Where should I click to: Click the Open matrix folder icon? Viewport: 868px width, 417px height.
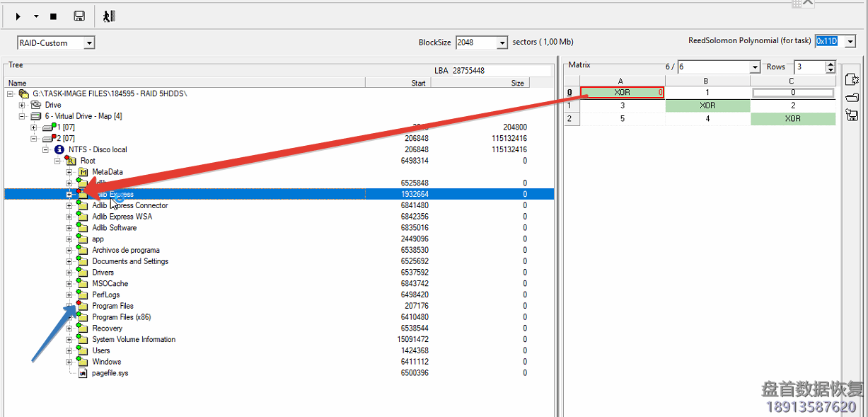pos(852,97)
